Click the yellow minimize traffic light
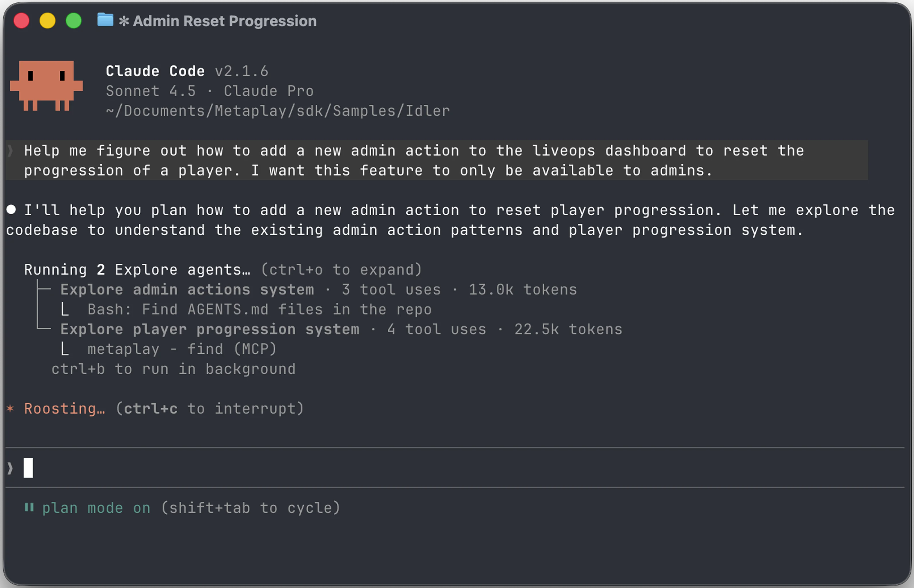Viewport: 914px width, 588px height. (x=47, y=21)
